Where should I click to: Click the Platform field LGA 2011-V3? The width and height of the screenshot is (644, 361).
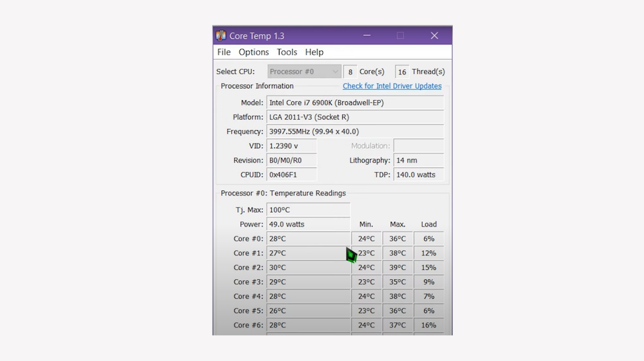click(355, 117)
